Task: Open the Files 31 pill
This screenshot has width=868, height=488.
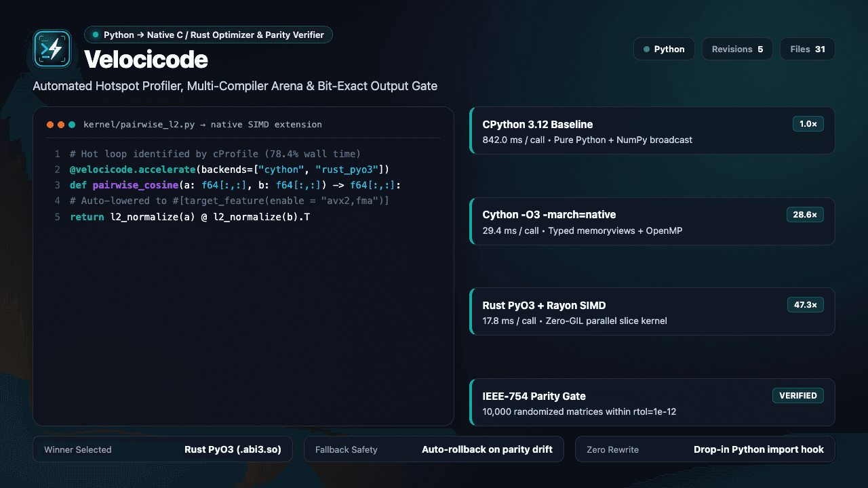Action: (x=808, y=49)
